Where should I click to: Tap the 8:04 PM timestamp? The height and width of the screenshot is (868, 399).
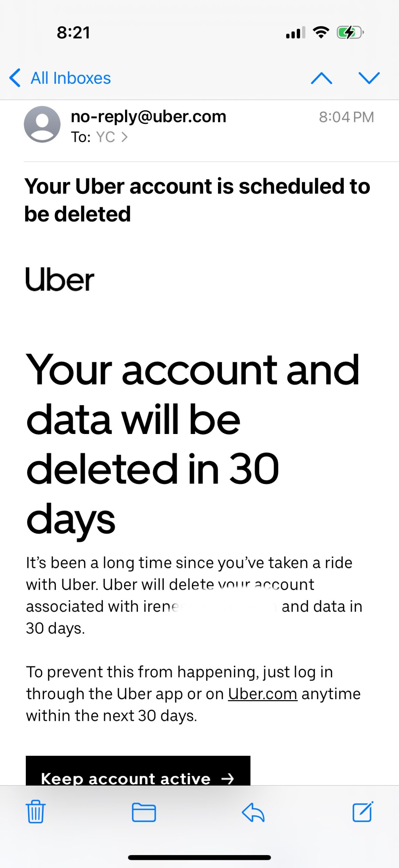pos(346,117)
